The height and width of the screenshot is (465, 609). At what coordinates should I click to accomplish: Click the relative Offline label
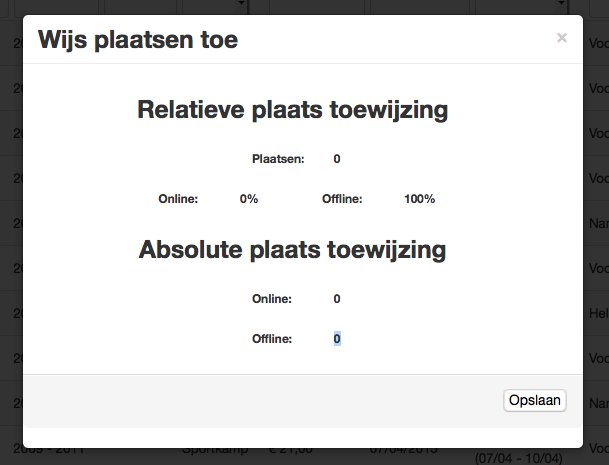[x=342, y=199]
